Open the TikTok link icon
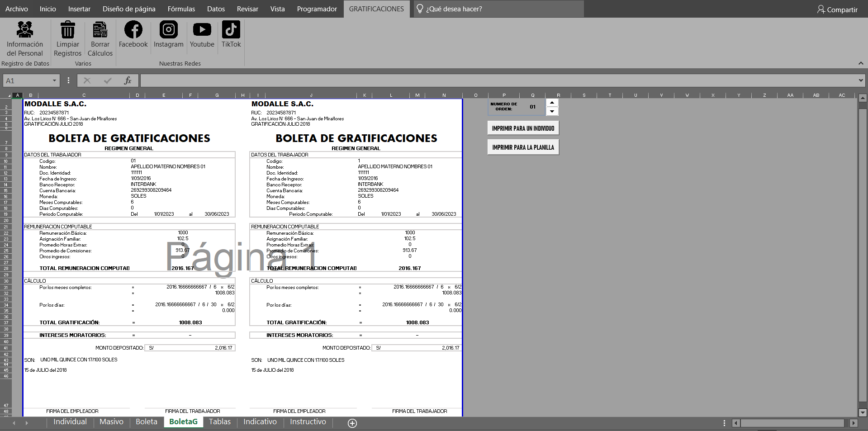 (231, 30)
